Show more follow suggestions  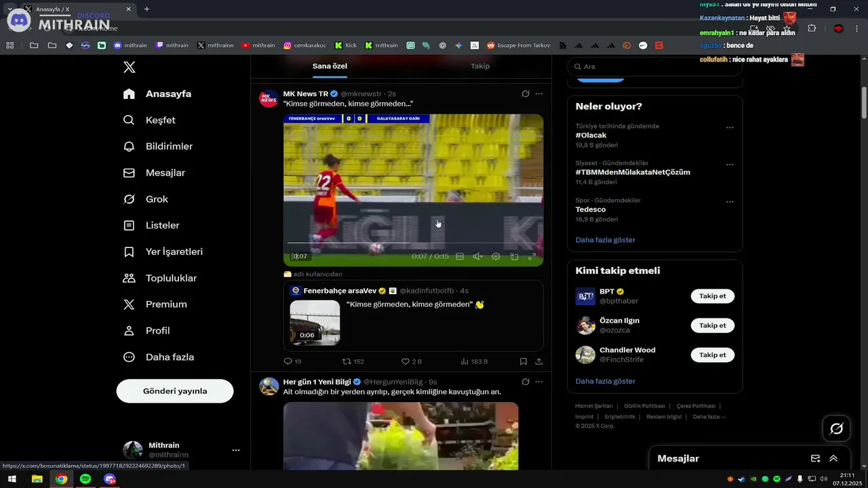pos(606,381)
